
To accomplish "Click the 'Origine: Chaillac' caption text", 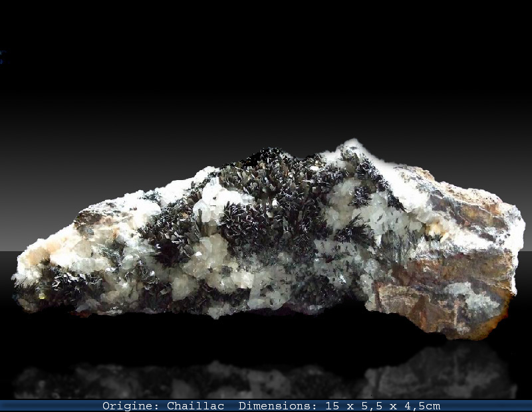I will (163, 406).
